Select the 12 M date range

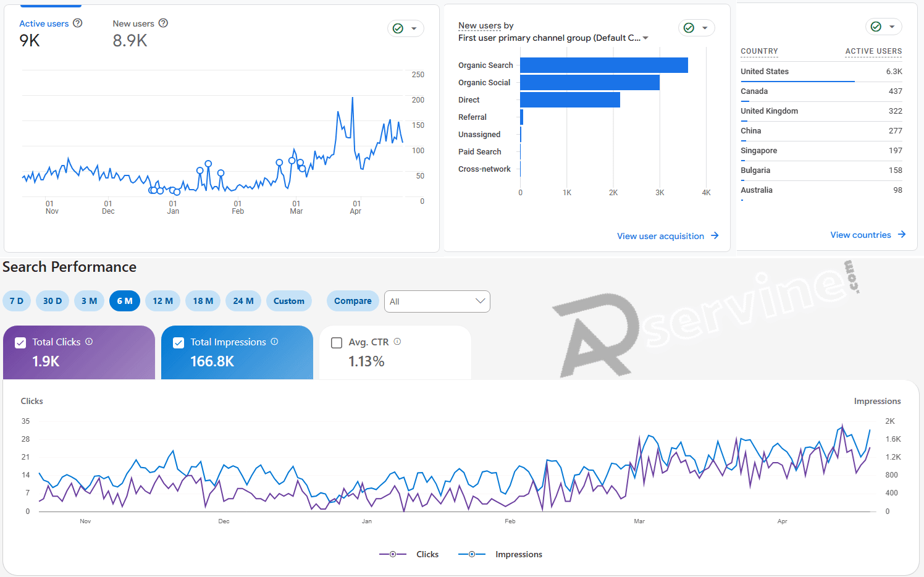tap(163, 301)
